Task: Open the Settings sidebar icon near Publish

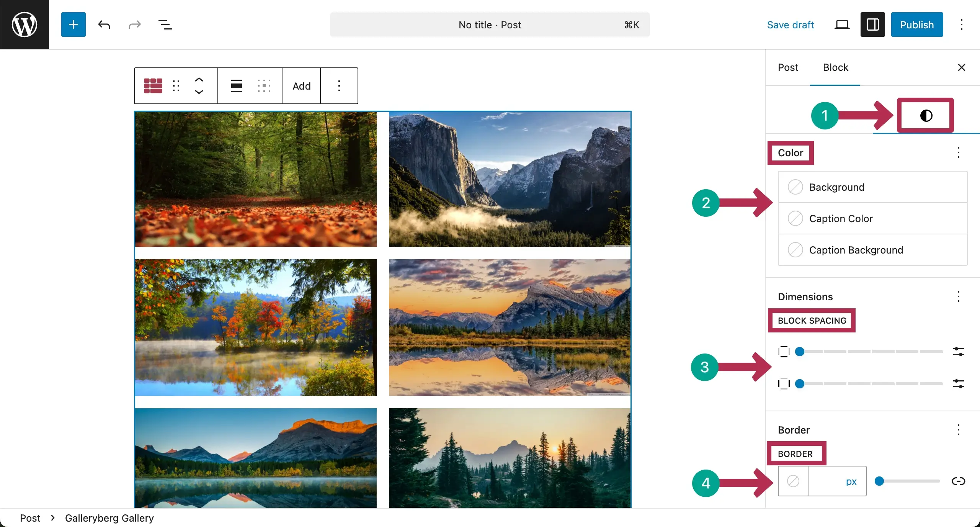Action: pos(872,25)
